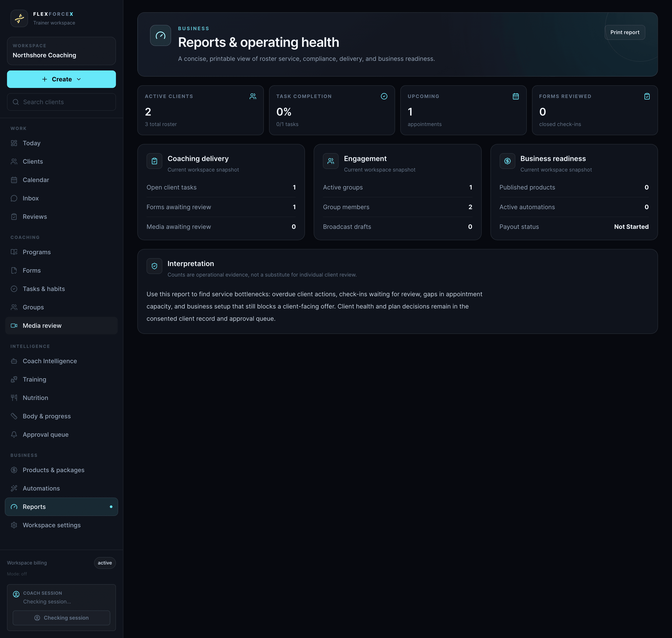
Task: Click the Group members row
Action: pos(397,207)
